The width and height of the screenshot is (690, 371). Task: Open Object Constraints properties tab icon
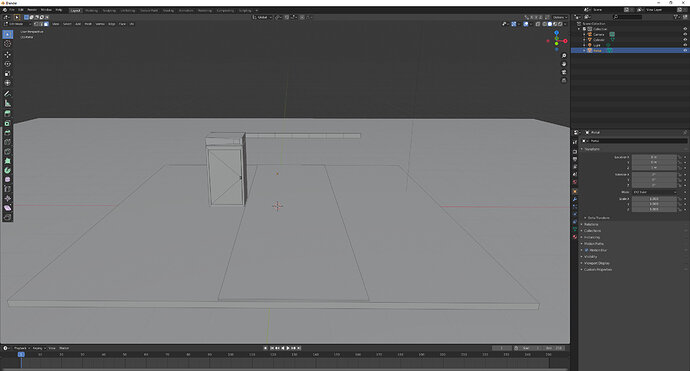[x=575, y=222]
